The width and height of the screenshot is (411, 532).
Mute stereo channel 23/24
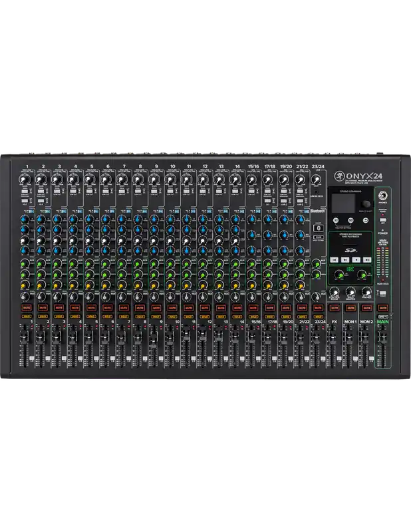(x=318, y=308)
